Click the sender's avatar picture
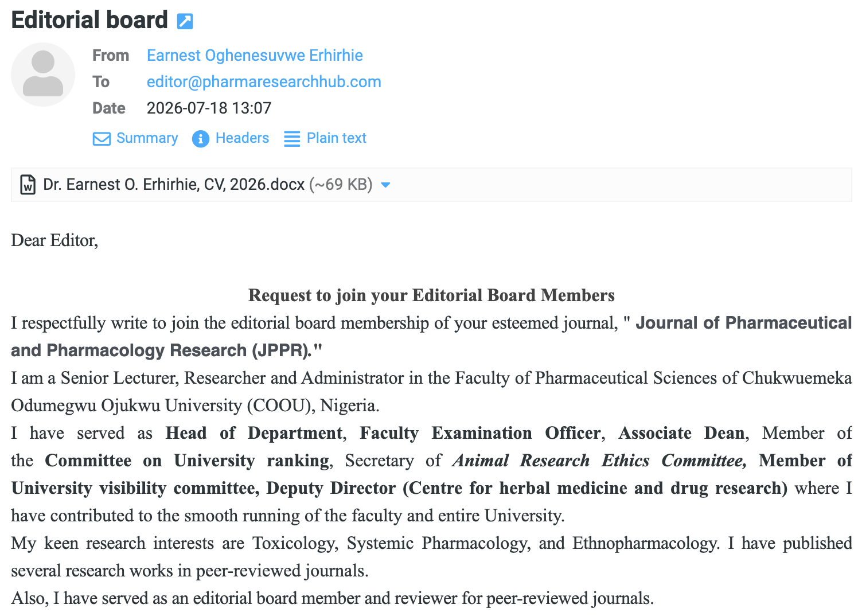The width and height of the screenshot is (858, 616). click(43, 75)
